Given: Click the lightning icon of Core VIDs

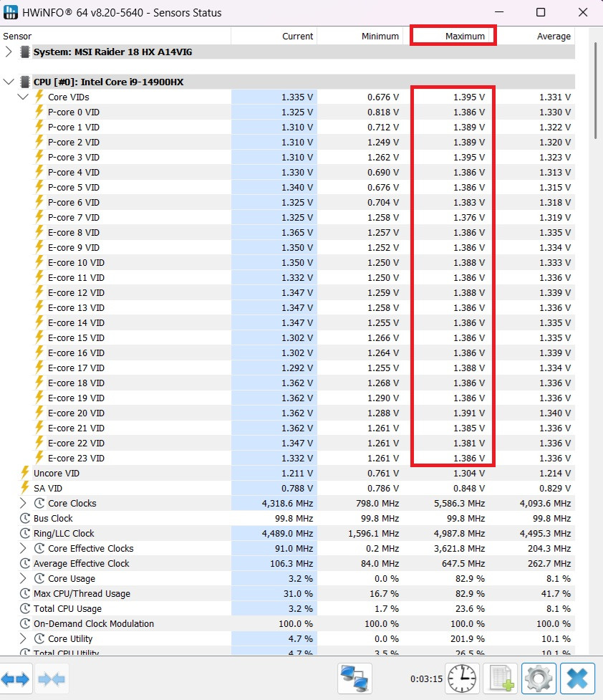Looking at the screenshot, I should [39, 97].
